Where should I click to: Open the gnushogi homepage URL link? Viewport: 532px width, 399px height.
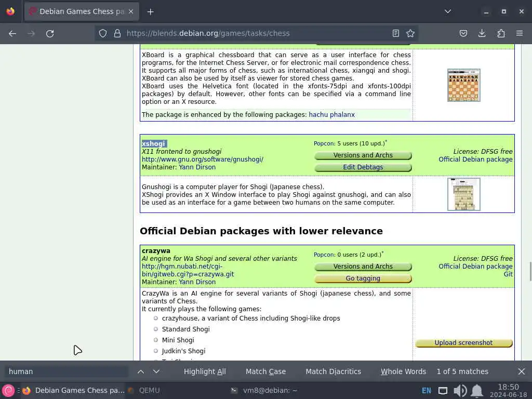(x=203, y=159)
